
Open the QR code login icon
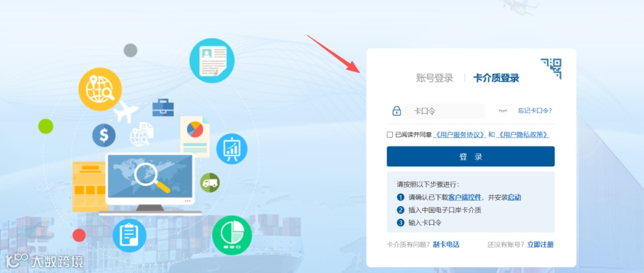point(551,69)
